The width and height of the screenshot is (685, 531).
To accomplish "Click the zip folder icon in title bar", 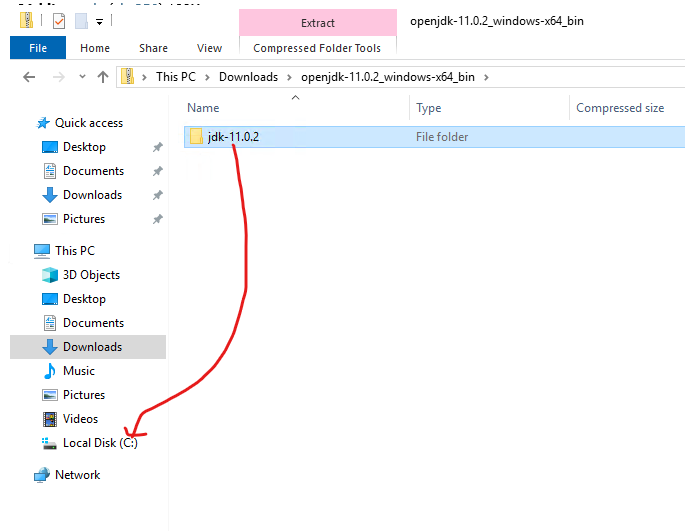I will coord(27,21).
